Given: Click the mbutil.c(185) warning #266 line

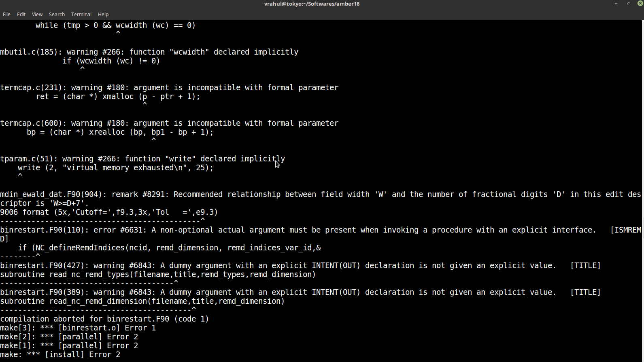Looking at the screenshot, I should point(149,52).
